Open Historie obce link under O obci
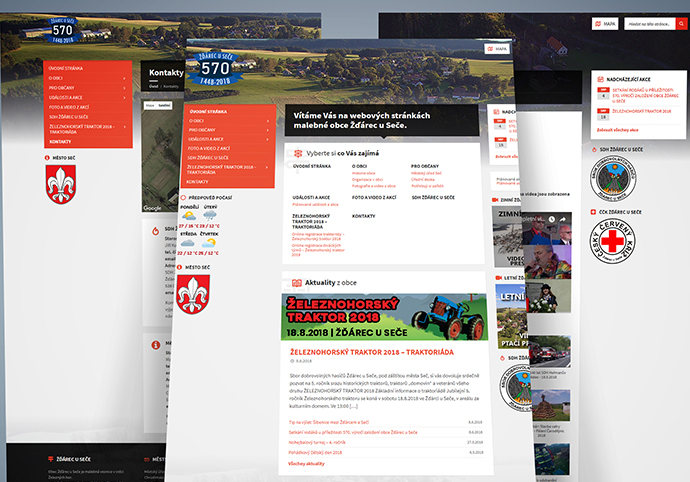690x482 pixels. tap(363, 173)
